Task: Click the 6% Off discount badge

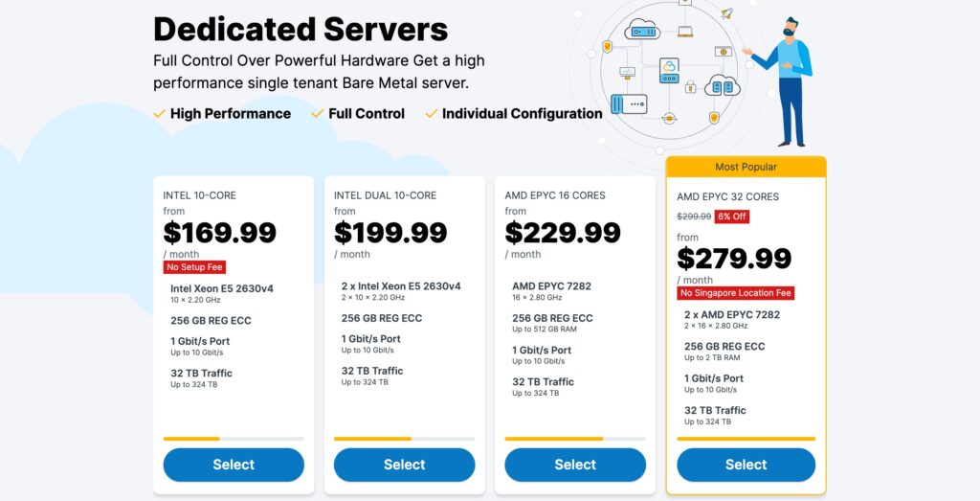Action: click(x=731, y=216)
